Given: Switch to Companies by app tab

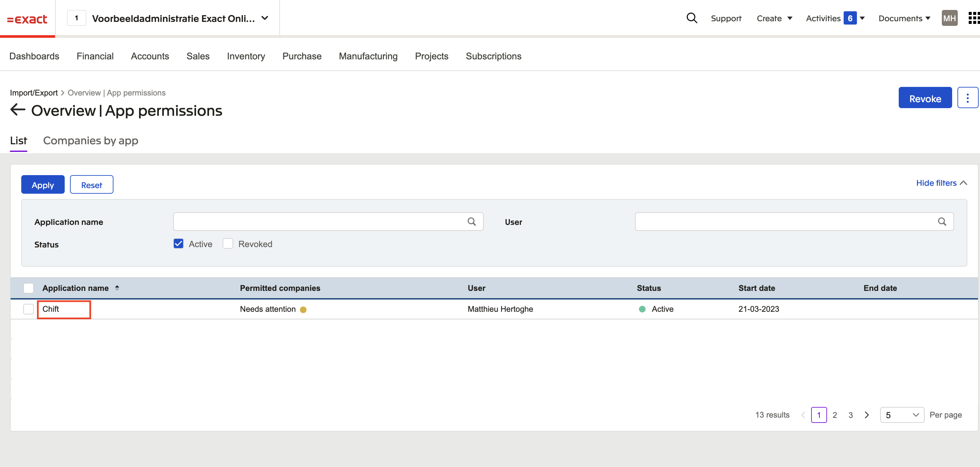Looking at the screenshot, I should (91, 141).
